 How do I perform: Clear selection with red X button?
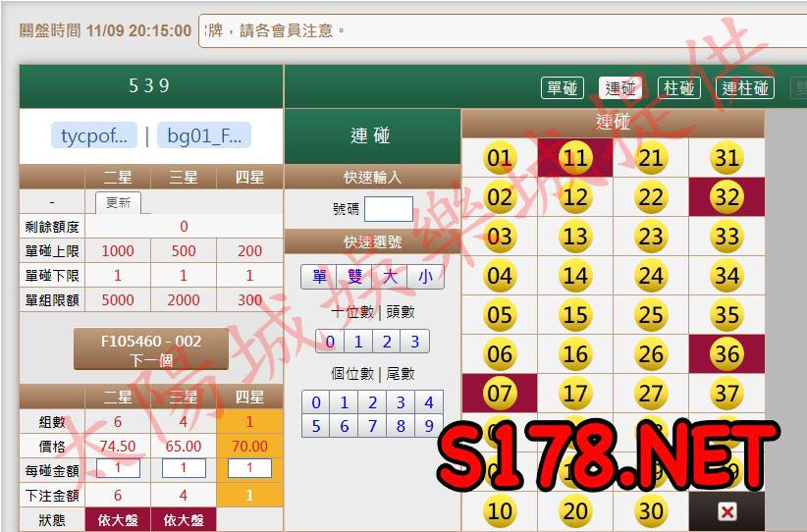[726, 511]
